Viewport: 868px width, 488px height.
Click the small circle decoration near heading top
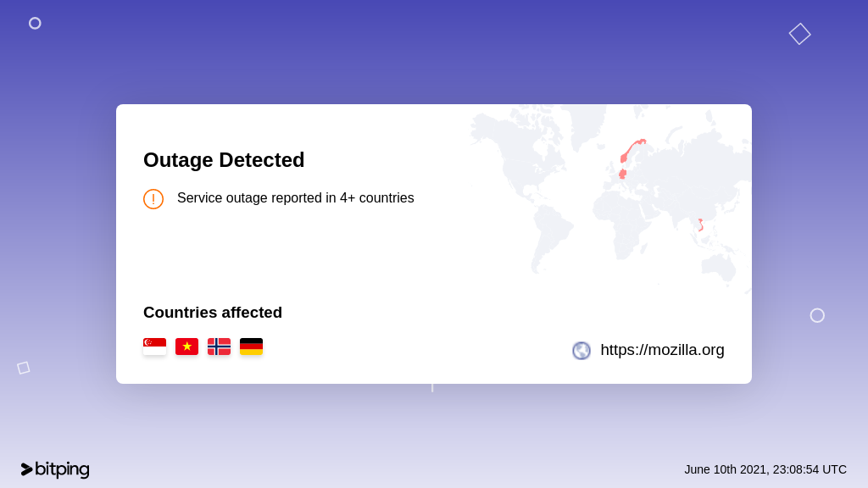pos(35,23)
